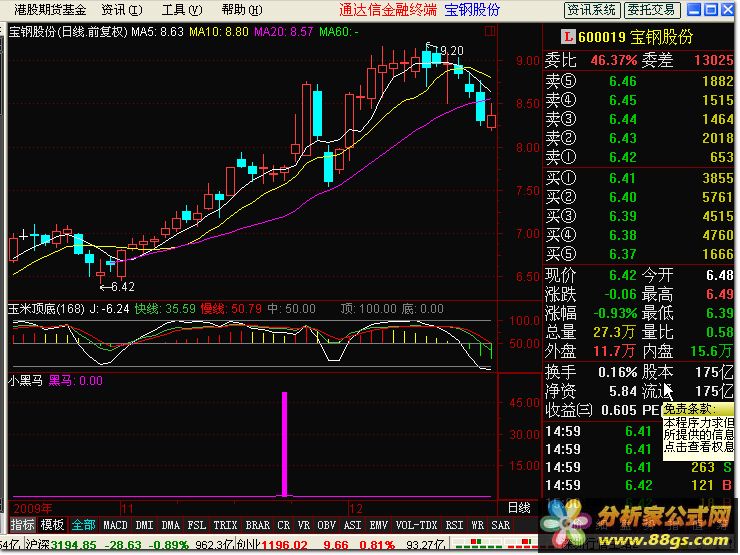Select the FSL indicator tab
Image resolution: width=740 pixels, height=555 pixels.
click(x=196, y=525)
